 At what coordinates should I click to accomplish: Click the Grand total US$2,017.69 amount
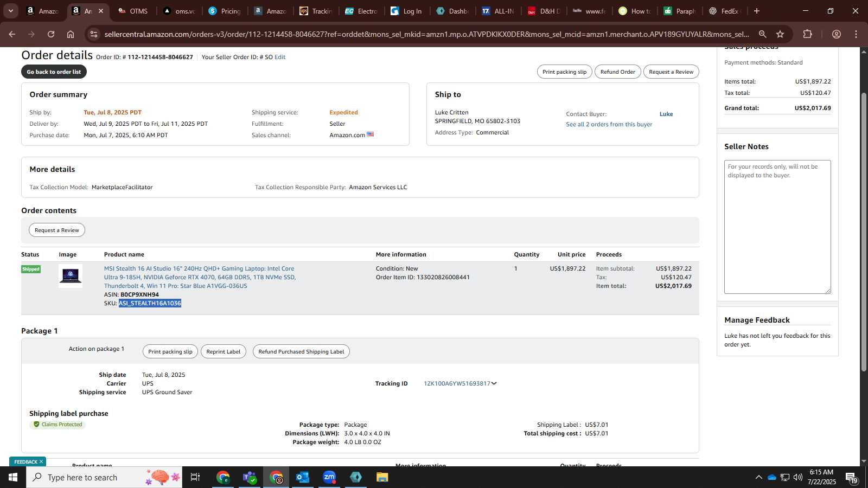[x=813, y=108]
